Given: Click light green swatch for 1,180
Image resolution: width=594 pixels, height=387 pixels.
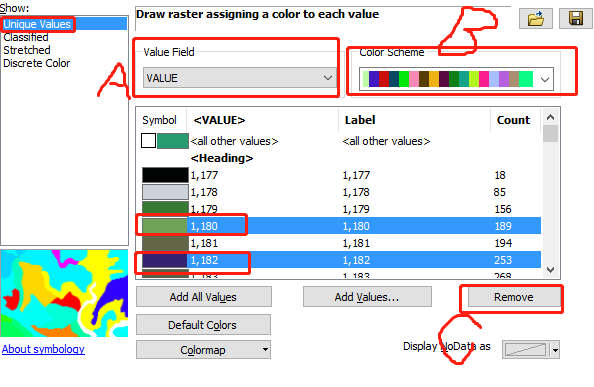Looking at the screenshot, I should [165, 226].
